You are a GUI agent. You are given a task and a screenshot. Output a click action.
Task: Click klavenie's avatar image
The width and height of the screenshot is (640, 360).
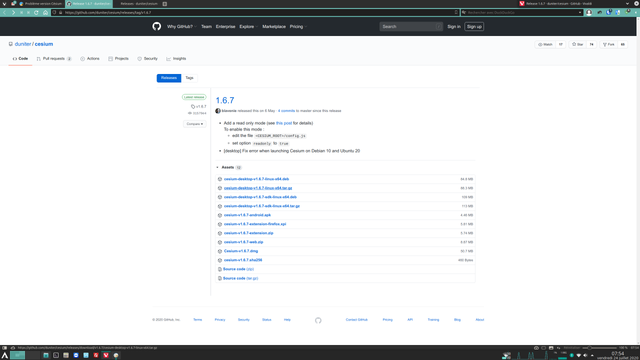[218, 111]
